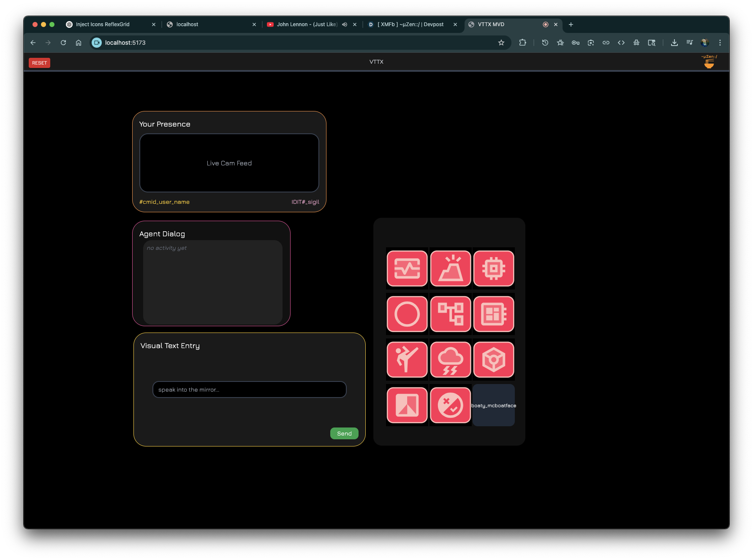
Task: Click the 3D cube icon tile
Action: [x=494, y=360]
